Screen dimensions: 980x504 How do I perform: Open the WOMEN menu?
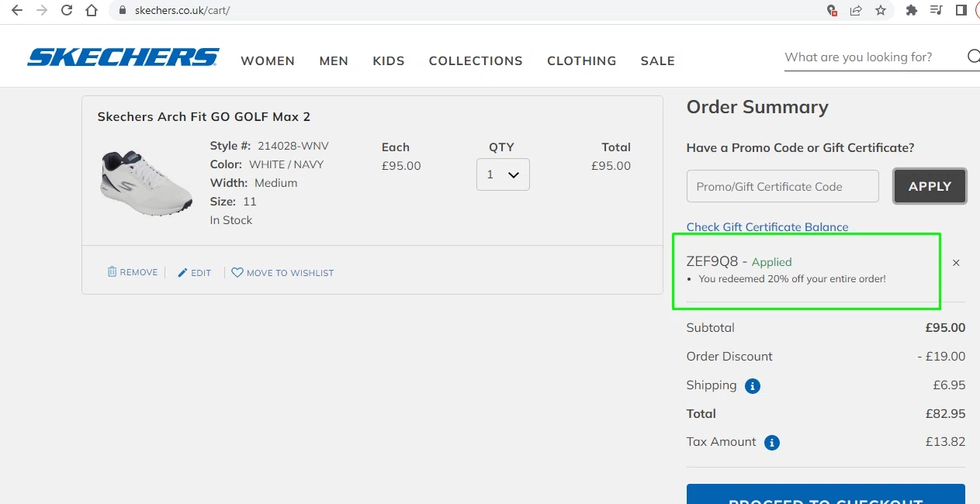(268, 60)
